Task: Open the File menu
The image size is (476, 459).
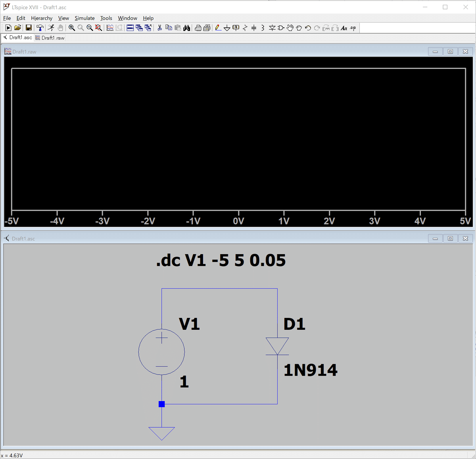Action: pyautogui.click(x=7, y=18)
